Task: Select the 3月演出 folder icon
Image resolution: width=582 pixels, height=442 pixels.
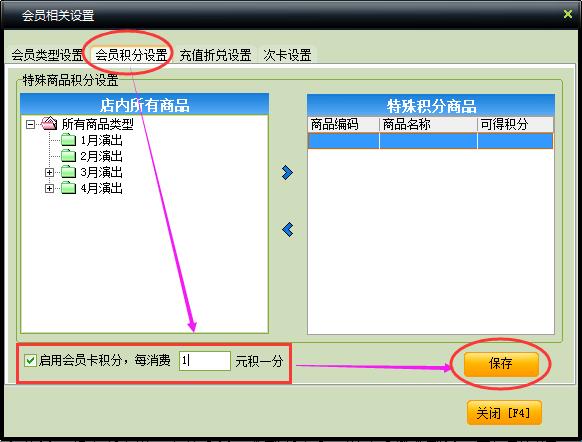Action: coord(68,172)
